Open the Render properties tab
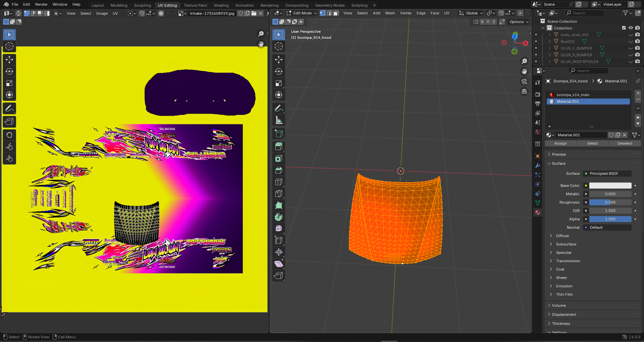 pyautogui.click(x=538, y=94)
